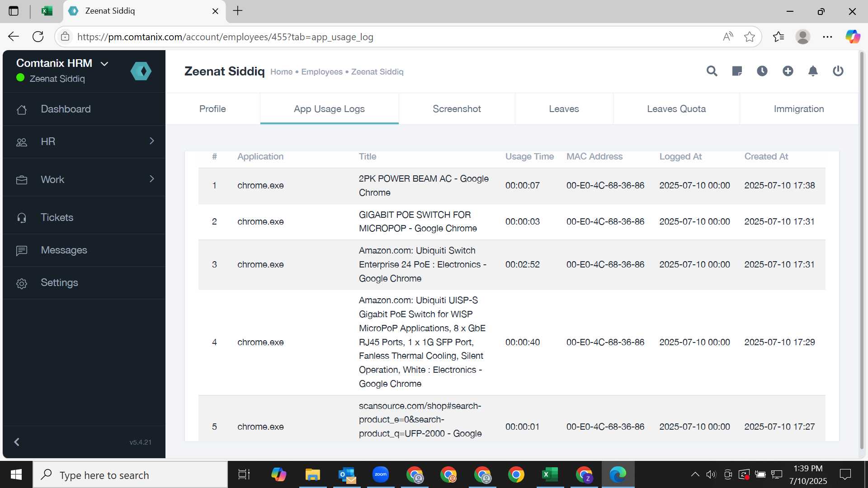Open browser profile avatar icon
Screen dimensions: 868x488
(803, 37)
